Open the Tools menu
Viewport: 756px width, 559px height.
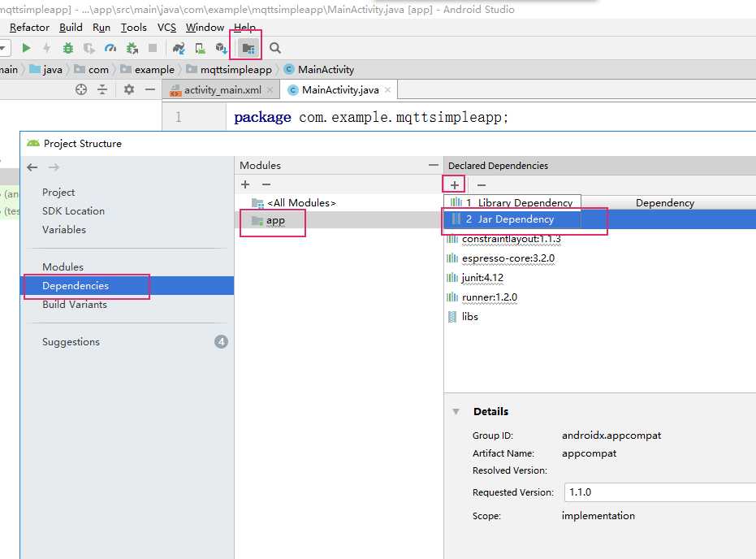tap(133, 28)
